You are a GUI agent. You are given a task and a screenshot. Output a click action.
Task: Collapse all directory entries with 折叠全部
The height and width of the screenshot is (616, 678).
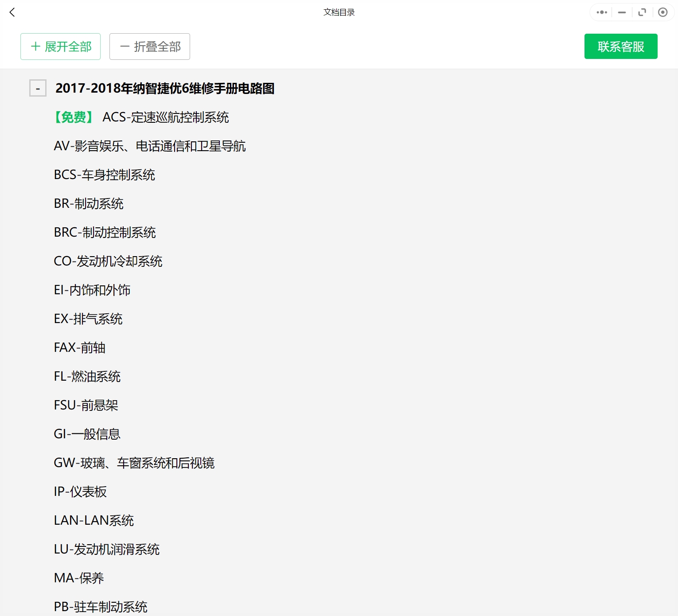tap(149, 46)
